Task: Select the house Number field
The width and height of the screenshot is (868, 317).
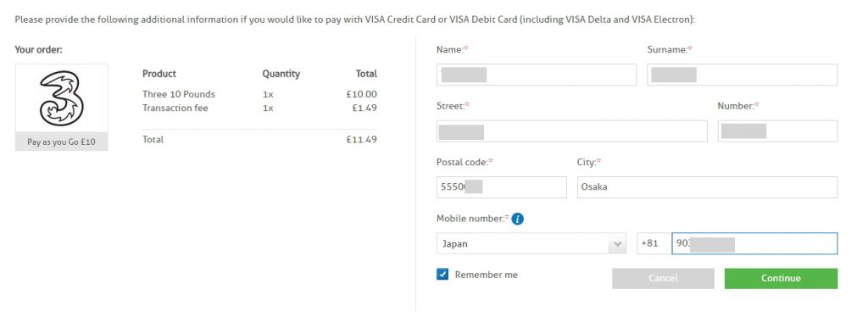Action: point(777,131)
